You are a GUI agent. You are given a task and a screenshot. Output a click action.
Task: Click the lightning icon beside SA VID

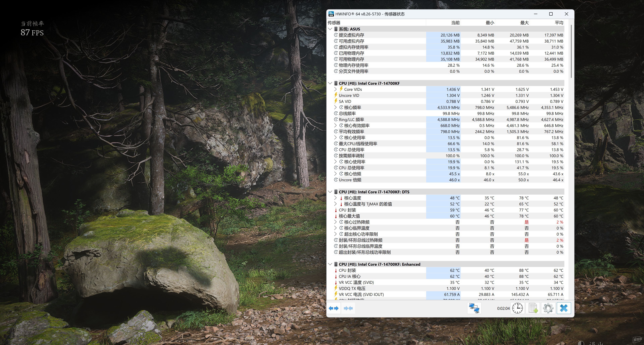[336, 101]
